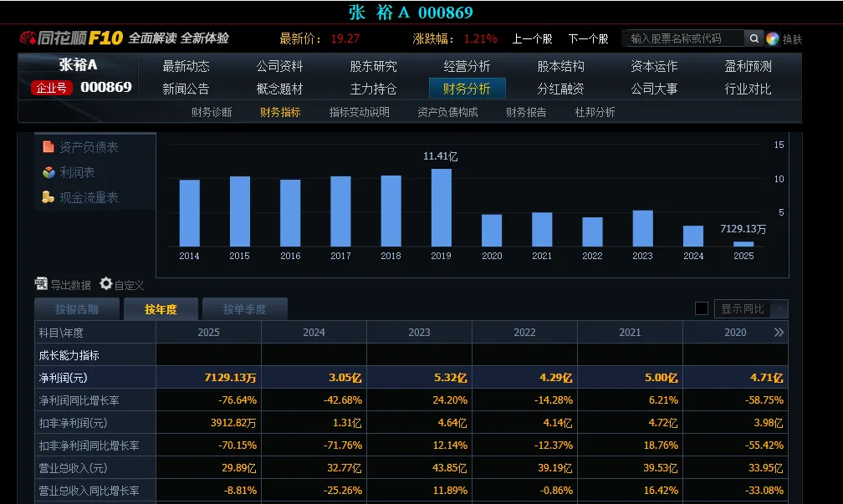Open 利润表 sidebar item
This screenshot has height=504, width=843.
click(x=69, y=172)
